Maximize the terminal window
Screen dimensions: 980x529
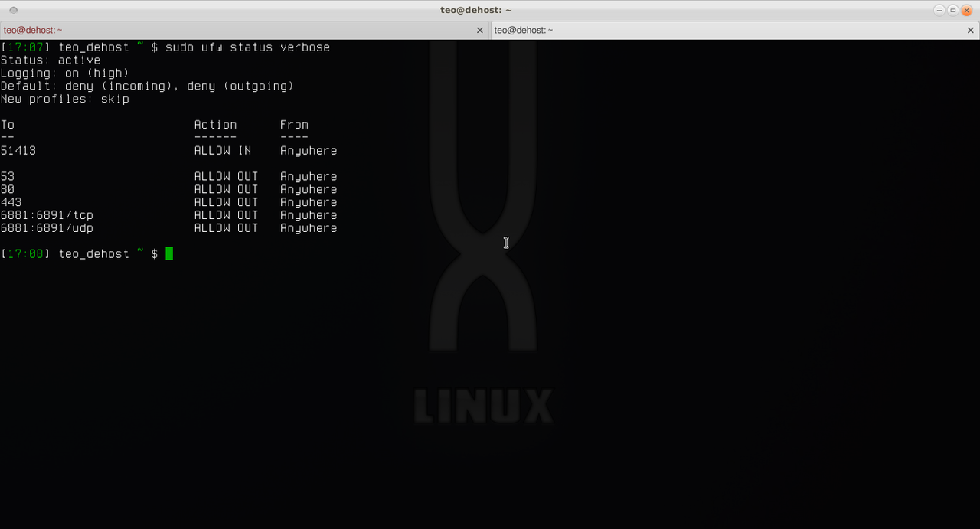[x=953, y=10]
